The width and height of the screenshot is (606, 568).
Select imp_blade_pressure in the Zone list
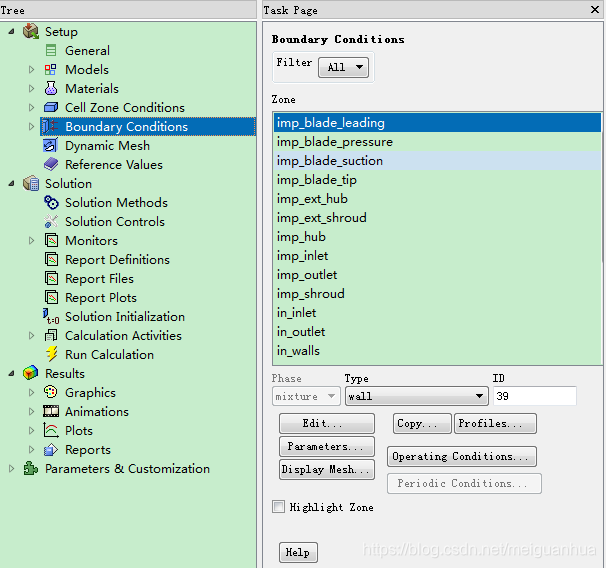[335, 142]
